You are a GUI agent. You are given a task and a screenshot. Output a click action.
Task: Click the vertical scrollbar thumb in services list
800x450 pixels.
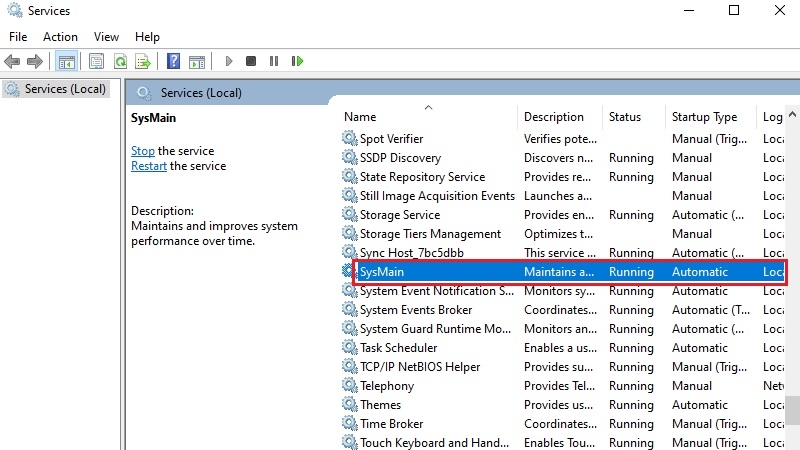click(x=792, y=411)
